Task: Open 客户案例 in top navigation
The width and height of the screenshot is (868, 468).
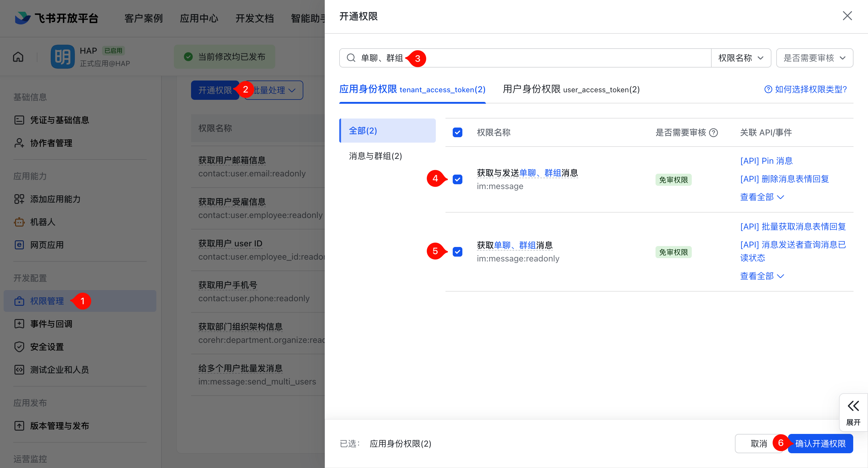Action: point(144,18)
